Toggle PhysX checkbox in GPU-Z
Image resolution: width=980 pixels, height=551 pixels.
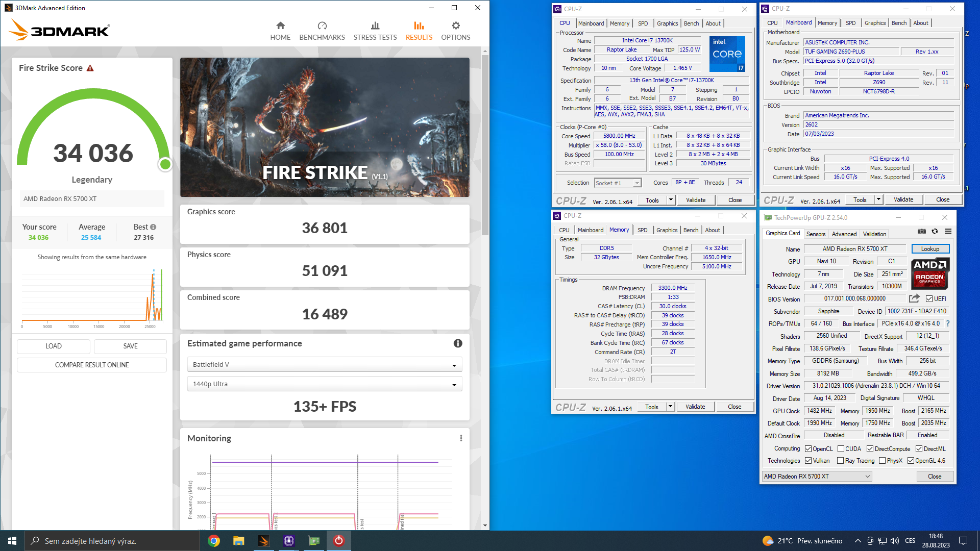pos(882,461)
